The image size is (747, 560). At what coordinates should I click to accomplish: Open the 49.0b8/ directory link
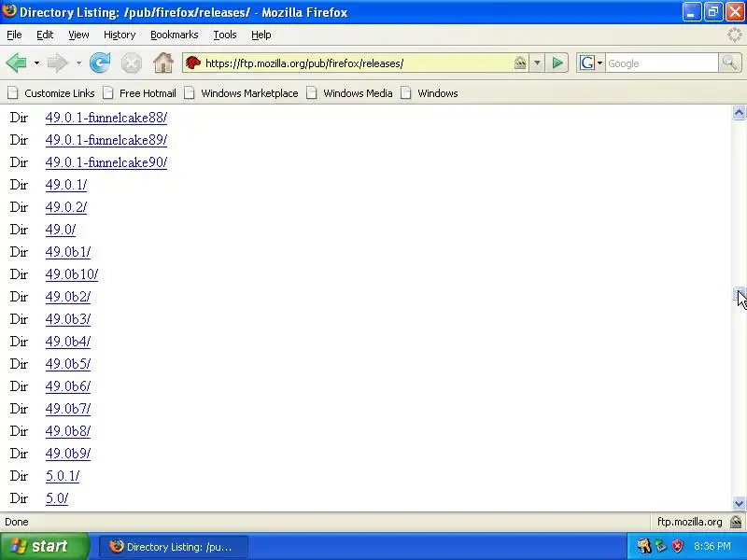[68, 431]
